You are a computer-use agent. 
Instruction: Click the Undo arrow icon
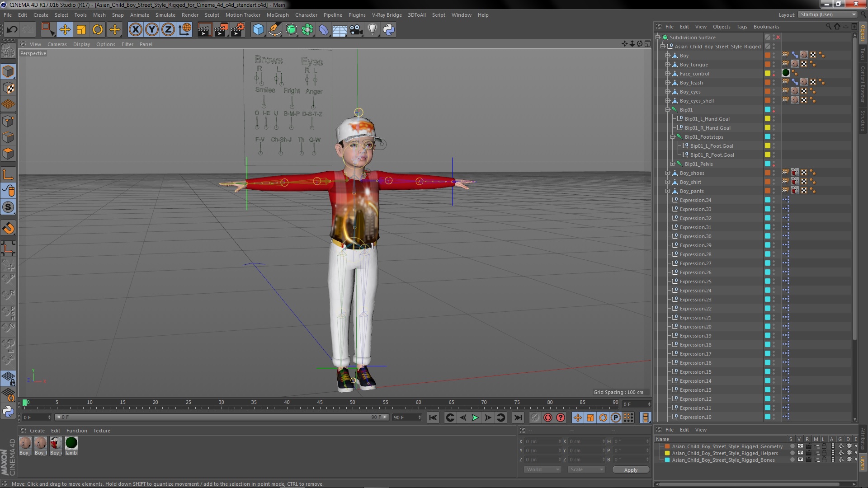12,30
